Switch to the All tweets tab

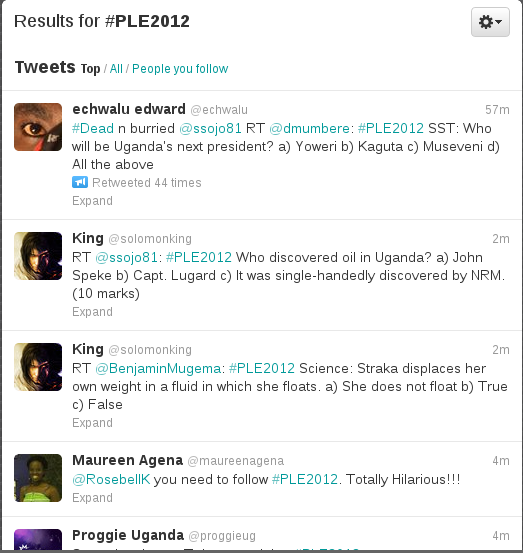[x=116, y=68]
